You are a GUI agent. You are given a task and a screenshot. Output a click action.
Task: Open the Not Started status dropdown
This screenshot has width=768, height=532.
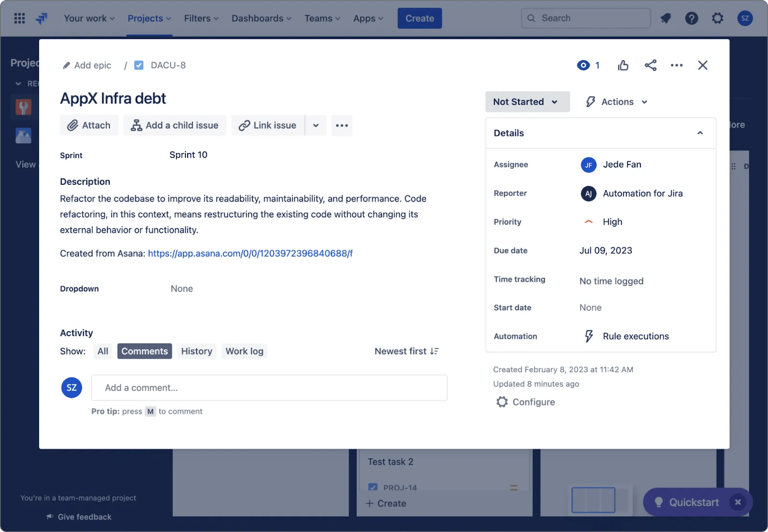pos(527,101)
